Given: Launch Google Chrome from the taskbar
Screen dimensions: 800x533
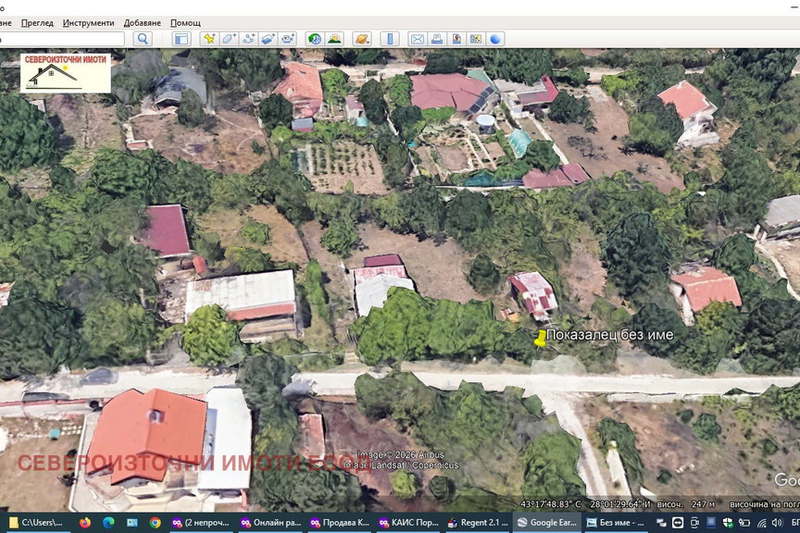Looking at the screenshot, I should [x=155, y=523].
